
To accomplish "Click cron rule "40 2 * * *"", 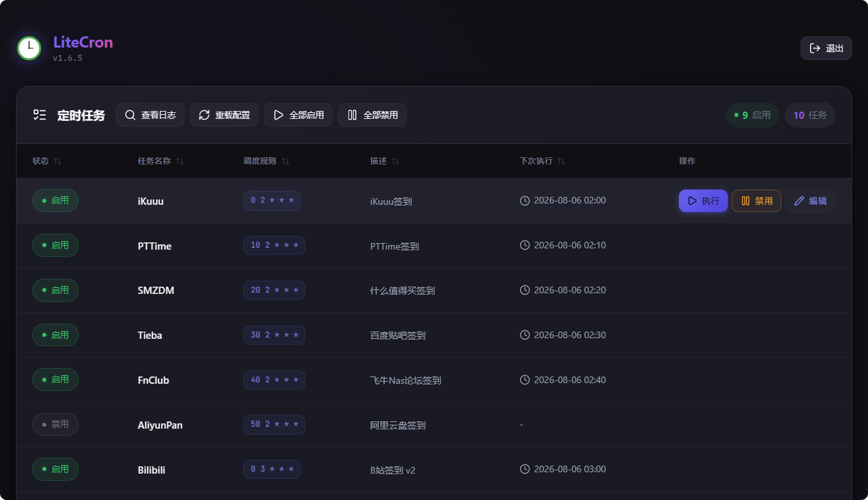I will click(x=274, y=380).
